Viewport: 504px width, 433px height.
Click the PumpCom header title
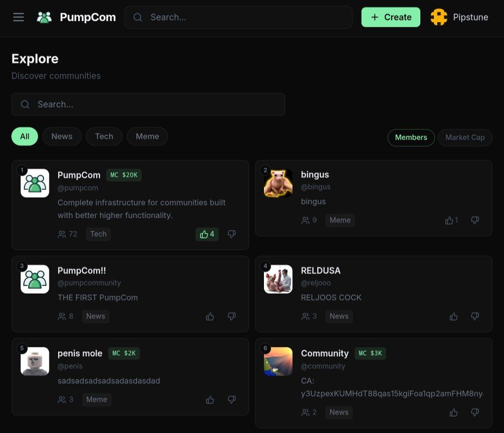tap(88, 17)
